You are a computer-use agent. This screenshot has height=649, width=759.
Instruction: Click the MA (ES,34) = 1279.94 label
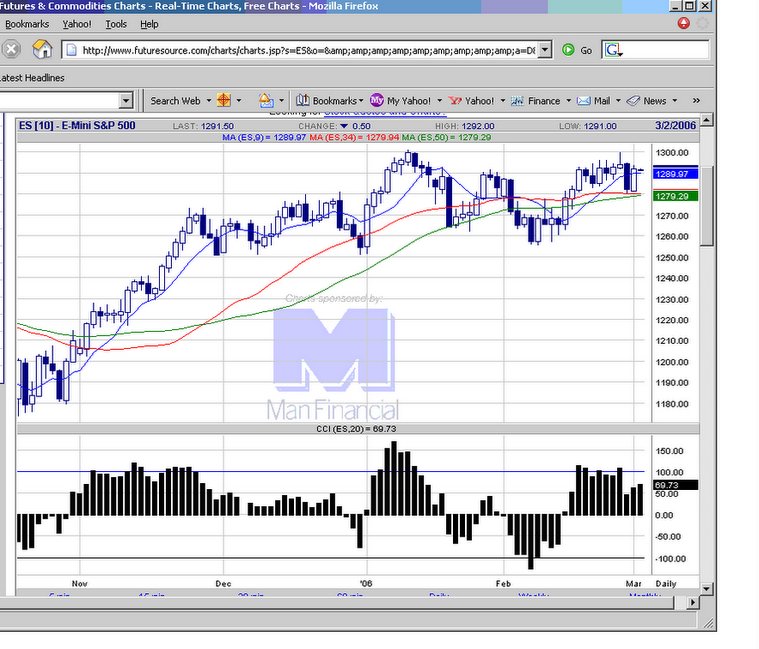[x=354, y=137]
